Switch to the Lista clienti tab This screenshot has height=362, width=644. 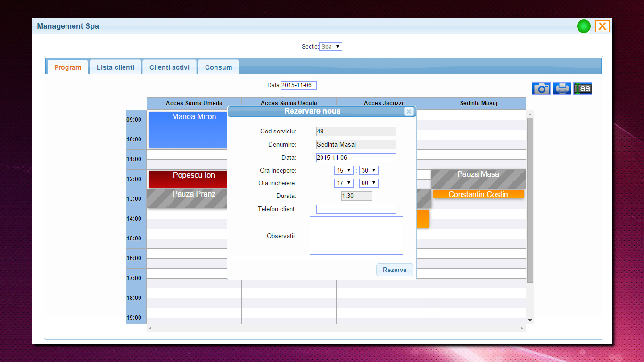pyautogui.click(x=116, y=67)
